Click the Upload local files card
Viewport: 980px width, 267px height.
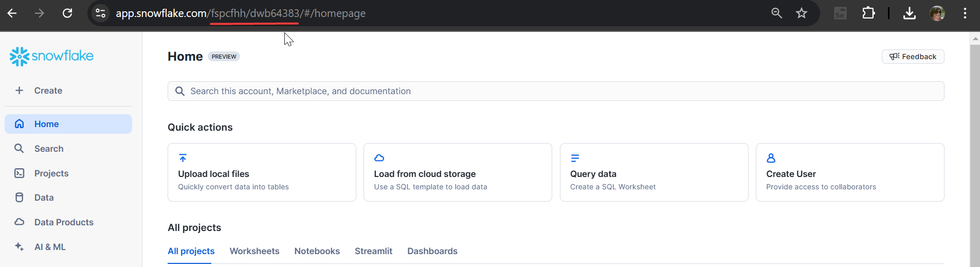pyautogui.click(x=262, y=172)
